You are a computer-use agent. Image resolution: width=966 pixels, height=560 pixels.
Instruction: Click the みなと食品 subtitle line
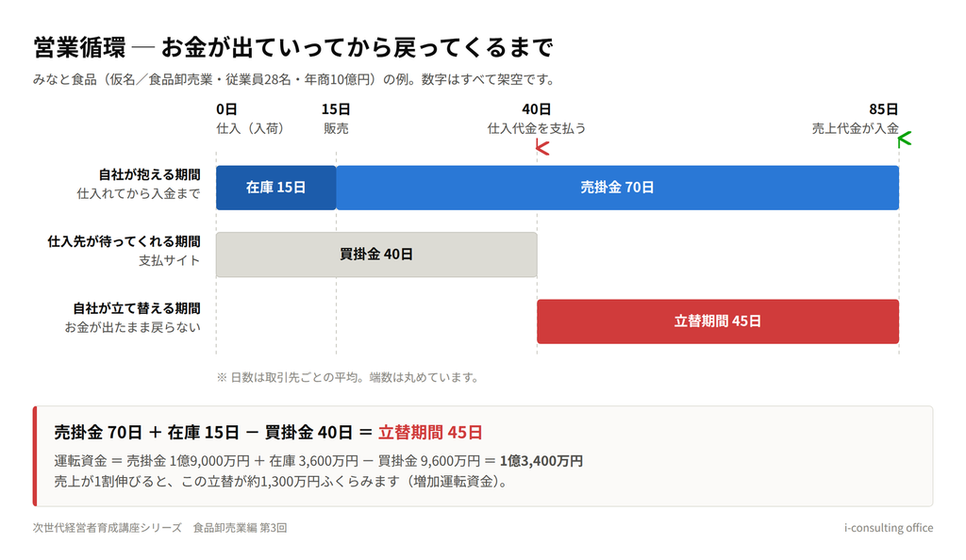[295, 79]
